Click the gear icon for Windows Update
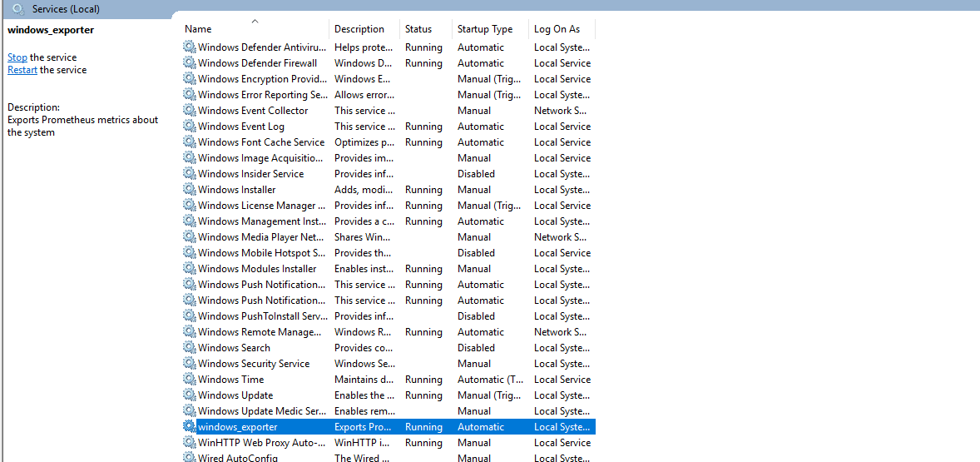The image size is (980, 462). 190,395
